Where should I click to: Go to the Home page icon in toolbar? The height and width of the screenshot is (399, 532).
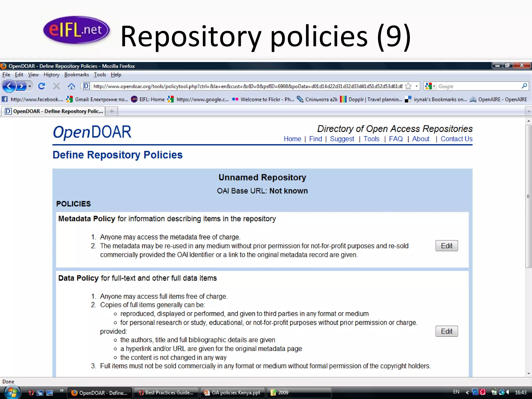click(71, 86)
